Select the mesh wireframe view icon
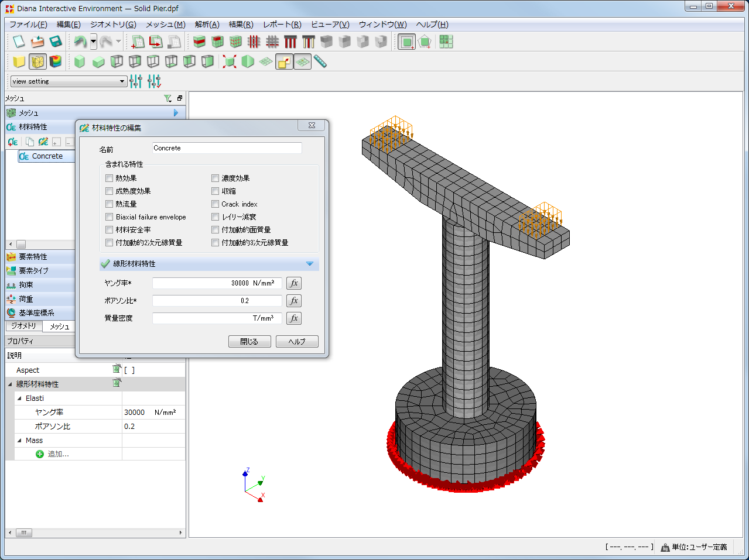Viewport: 749px width, 560px height. [37, 61]
